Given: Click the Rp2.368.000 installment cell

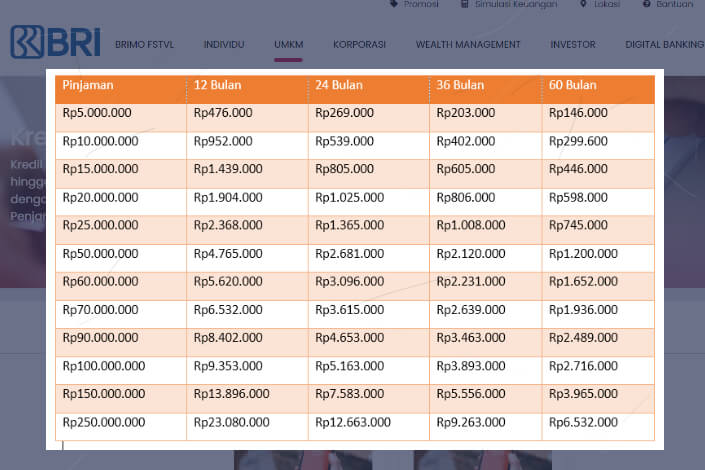Looking at the screenshot, I should click(x=247, y=230).
